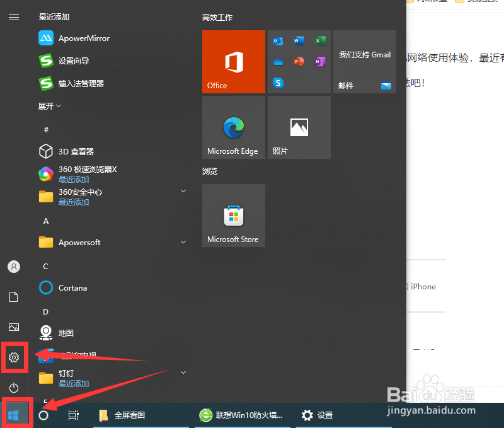The width and height of the screenshot is (504, 428).
Task: Click the D letter header
Action: tap(45, 311)
